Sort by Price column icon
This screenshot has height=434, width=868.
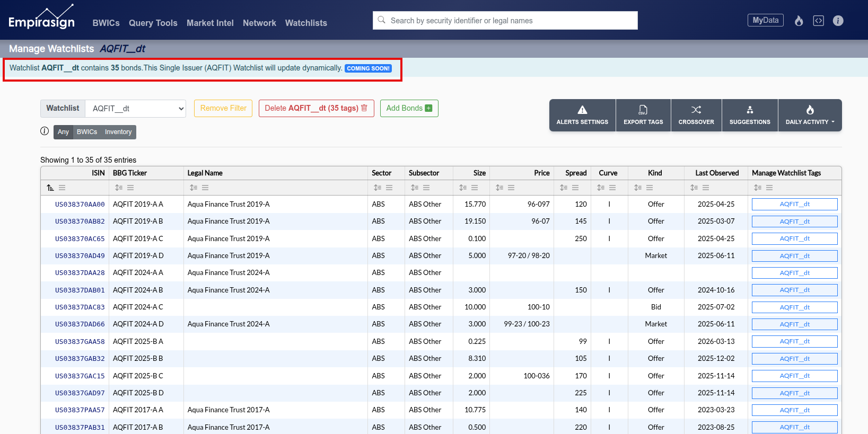[x=499, y=188]
